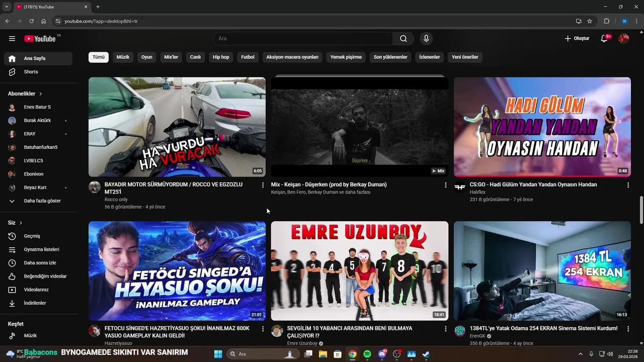The width and height of the screenshot is (644, 362).
Task: Select the Müzik filter chip
Action: pos(123,57)
